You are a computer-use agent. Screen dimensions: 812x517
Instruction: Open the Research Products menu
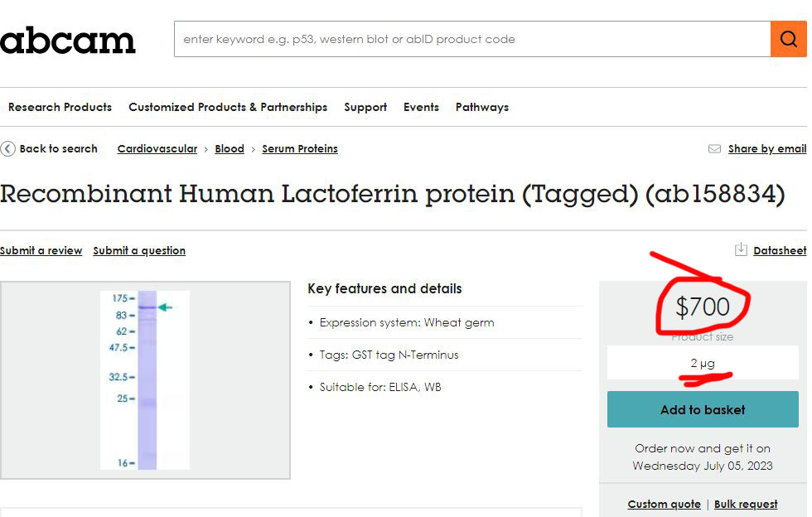point(60,107)
